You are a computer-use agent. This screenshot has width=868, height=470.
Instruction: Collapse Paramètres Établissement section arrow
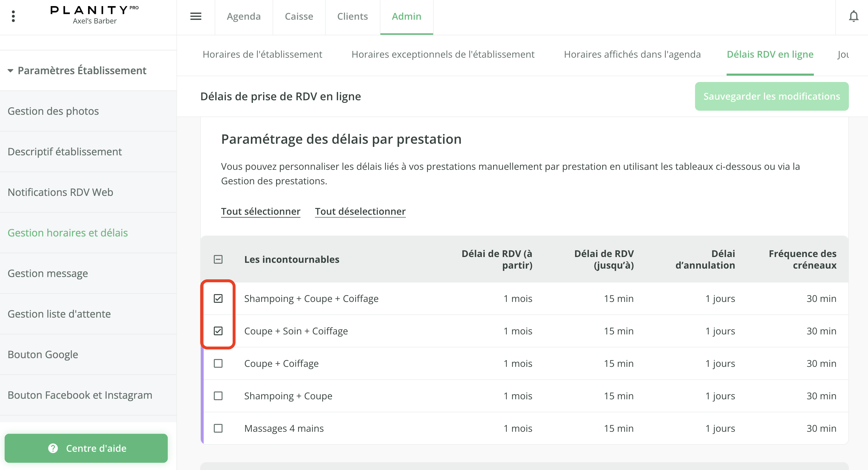coord(10,71)
